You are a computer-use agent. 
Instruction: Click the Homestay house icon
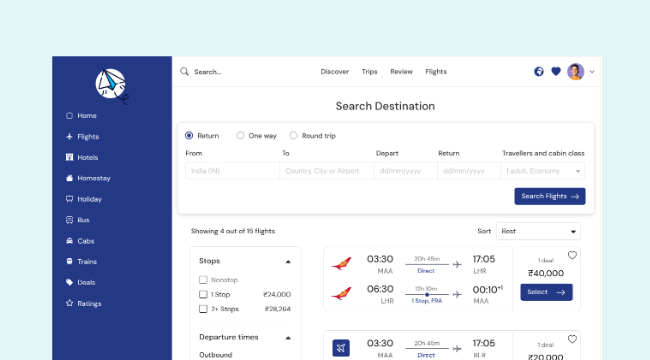[x=69, y=178]
